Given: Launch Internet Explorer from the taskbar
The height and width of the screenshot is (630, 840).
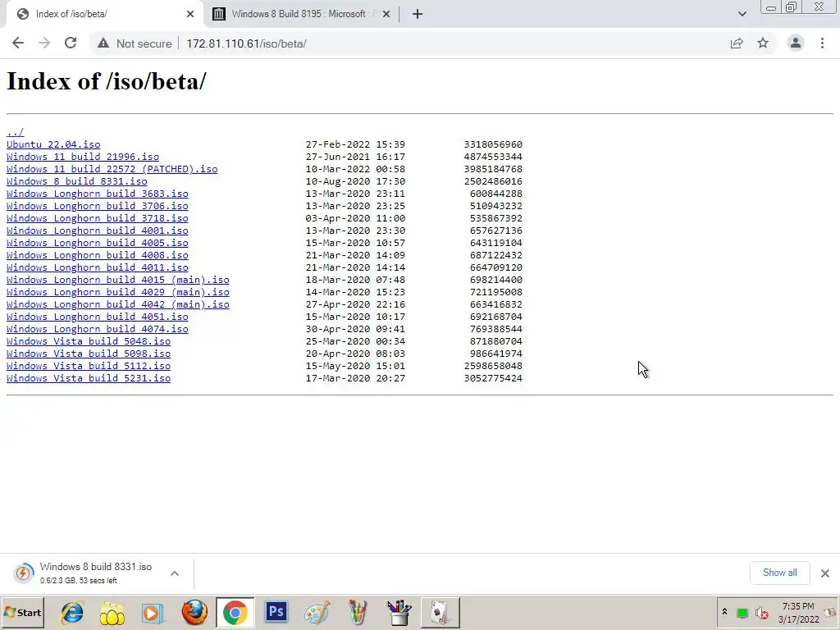Looking at the screenshot, I should (72, 612).
